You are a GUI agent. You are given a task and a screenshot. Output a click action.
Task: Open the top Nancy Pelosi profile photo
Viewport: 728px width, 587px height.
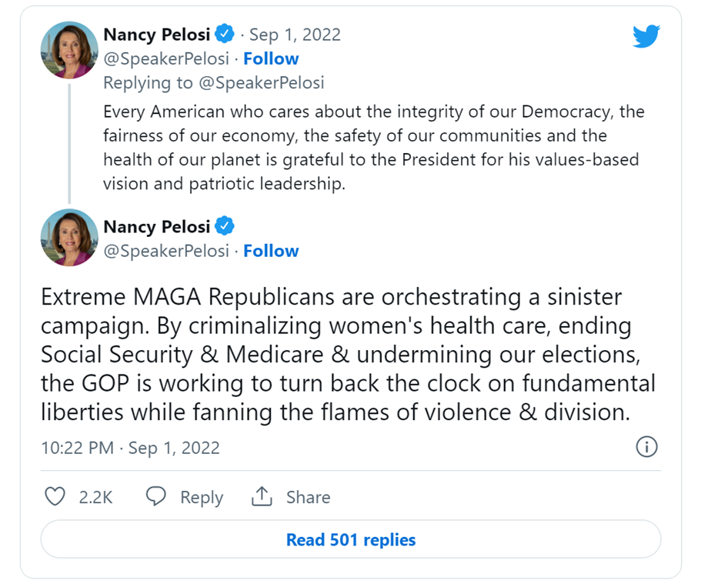[x=69, y=49]
